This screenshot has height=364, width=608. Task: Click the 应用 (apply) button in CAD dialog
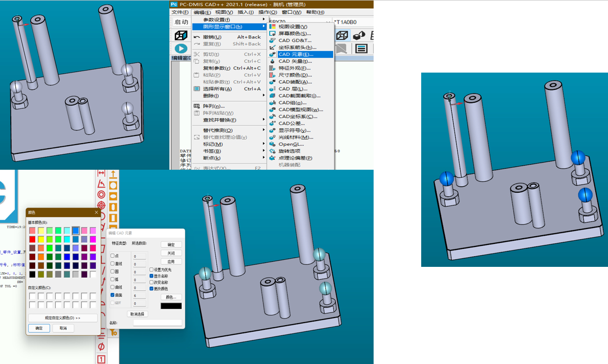171,262
